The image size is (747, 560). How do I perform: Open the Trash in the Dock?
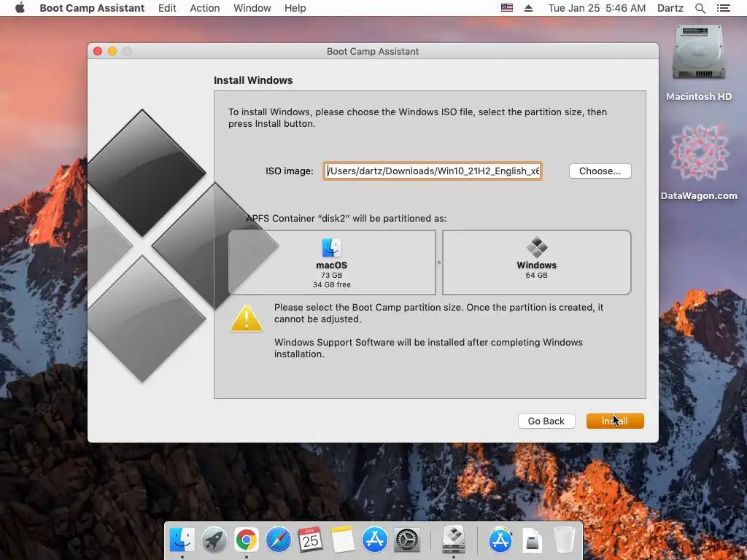tap(565, 540)
